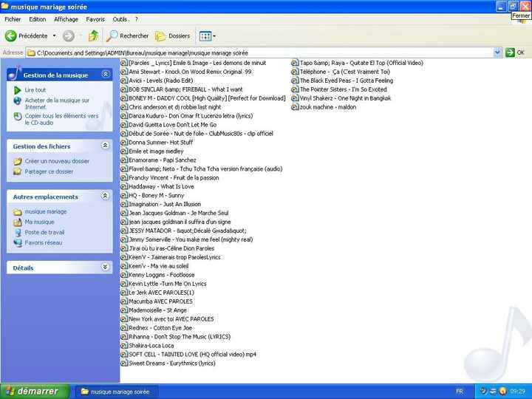
Task: Toggle the Dossiers folders pane
Action: click(x=172, y=35)
